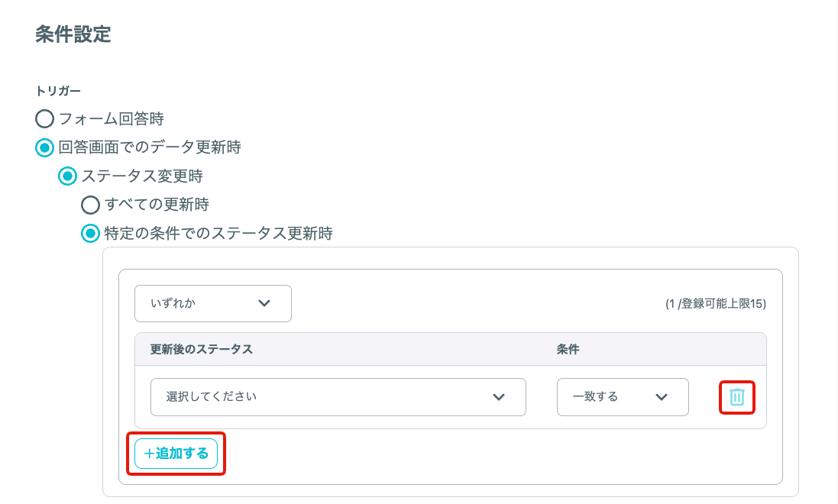Click the chevron arrow in 一致する dropdown

point(662,397)
